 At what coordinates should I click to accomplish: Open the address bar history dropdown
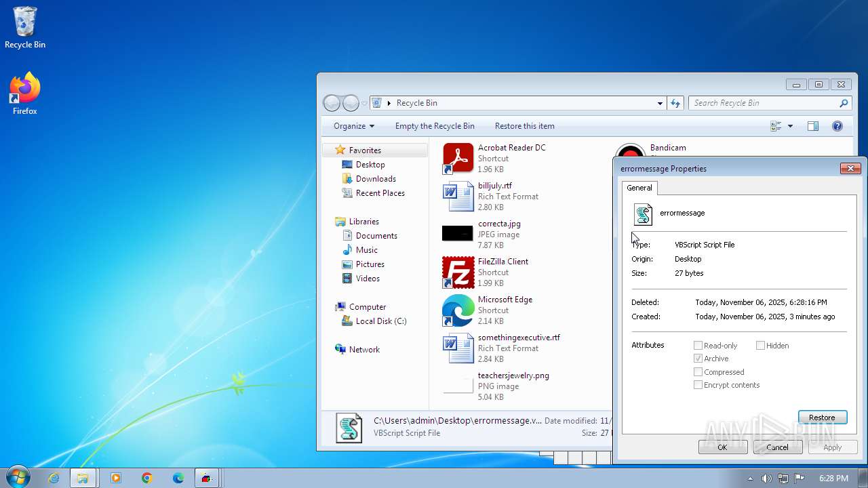pos(660,103)
